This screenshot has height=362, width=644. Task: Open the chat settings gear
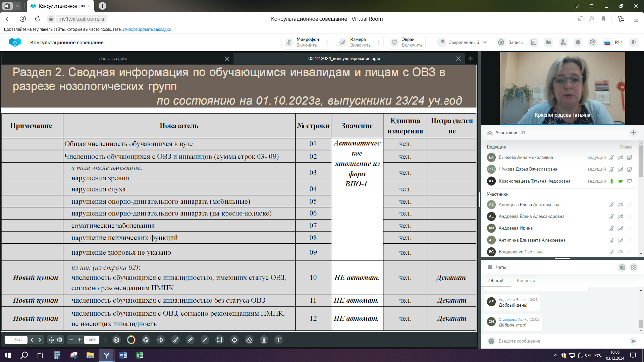click(x=634, y=267)
